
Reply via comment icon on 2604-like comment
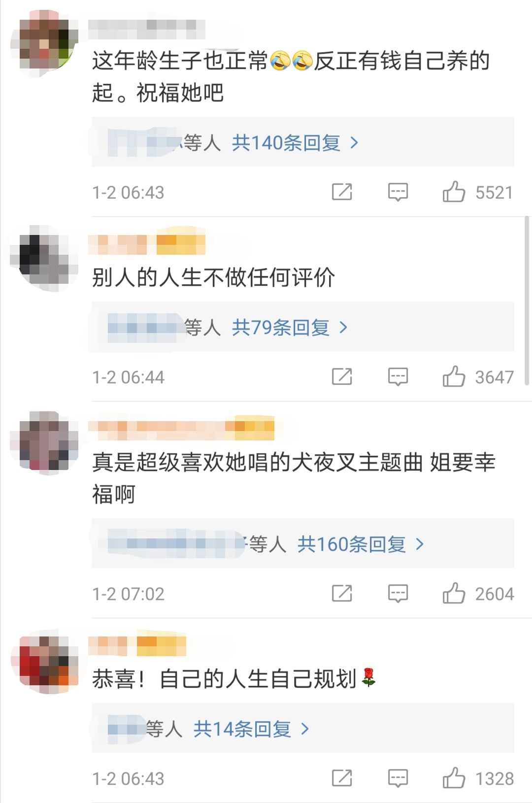tap(398, 594)
